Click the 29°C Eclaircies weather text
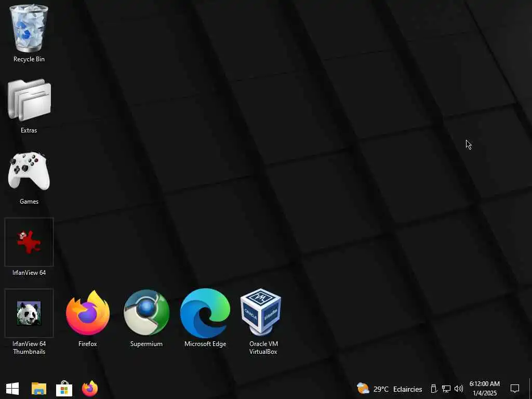Viewport: 532px width, 399px height. (397, 389)
